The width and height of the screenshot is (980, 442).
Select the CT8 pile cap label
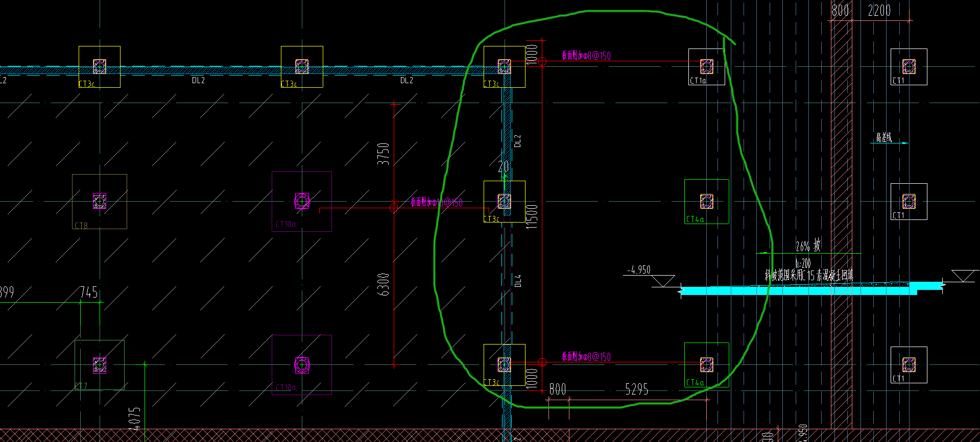[x=81, y=226]
